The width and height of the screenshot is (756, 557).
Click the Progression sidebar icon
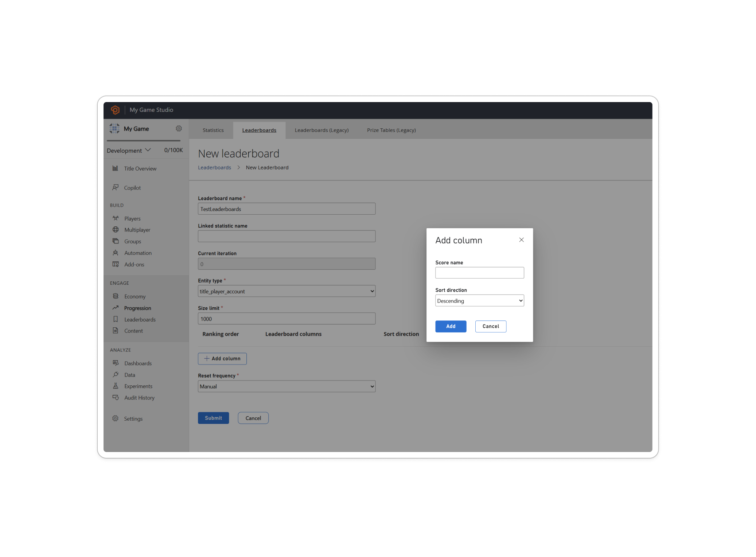click(115, 308)
